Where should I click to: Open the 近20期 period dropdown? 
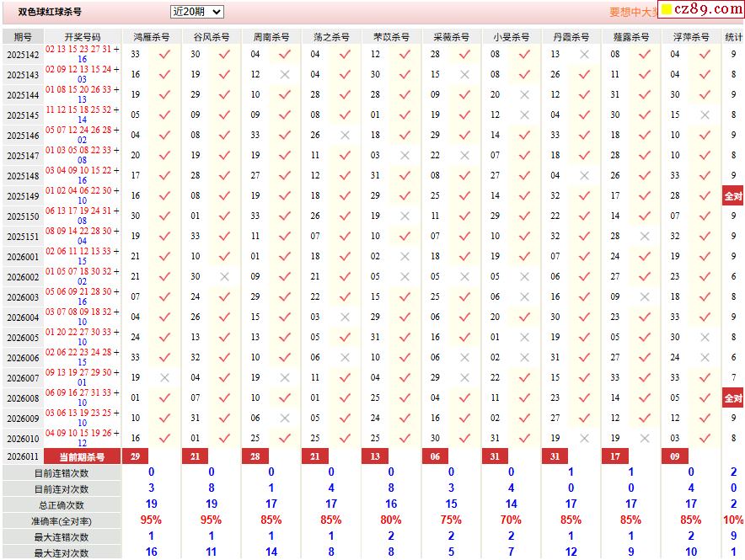[x=196, y=12]
